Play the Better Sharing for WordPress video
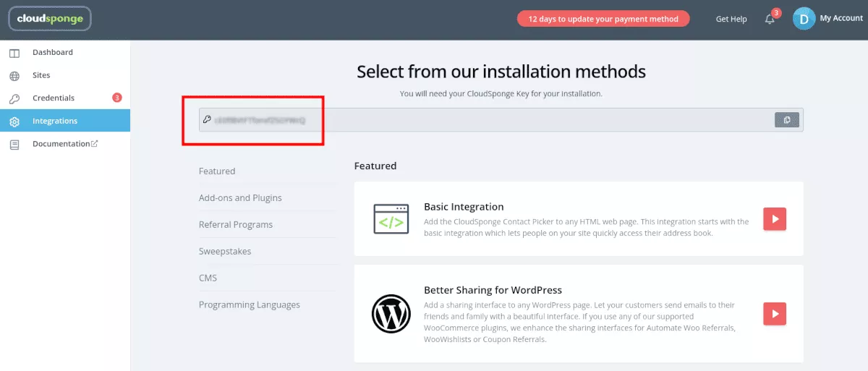 tap(775, 313)
